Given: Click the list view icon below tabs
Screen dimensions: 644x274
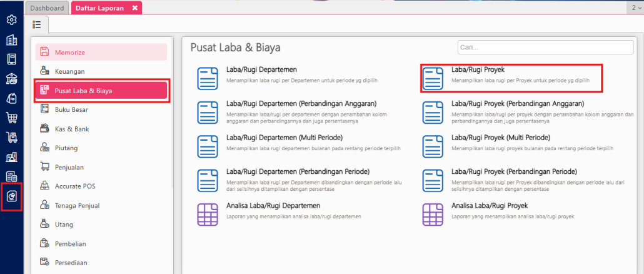Looking at the screenshot, I should pos(37,24).
